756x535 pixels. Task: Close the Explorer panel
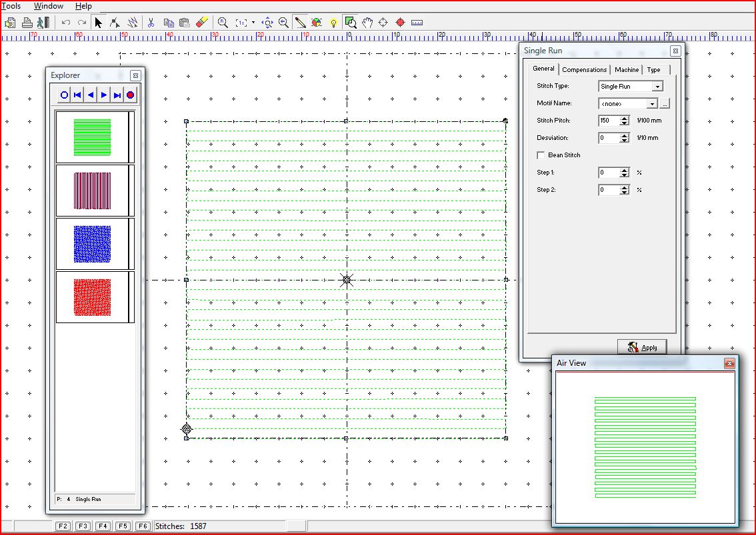(135, 76)
